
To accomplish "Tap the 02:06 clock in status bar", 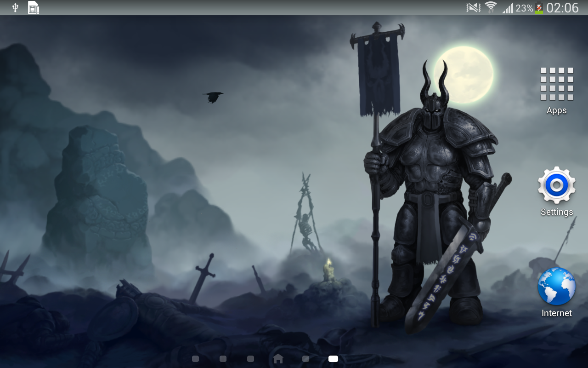I will coord(562,8).
